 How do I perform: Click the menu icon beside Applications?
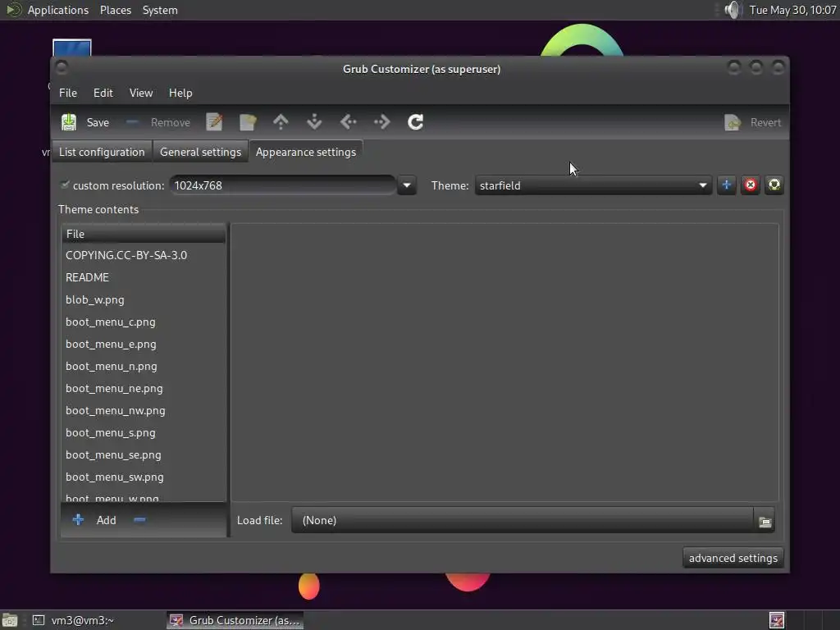(13, 10)
